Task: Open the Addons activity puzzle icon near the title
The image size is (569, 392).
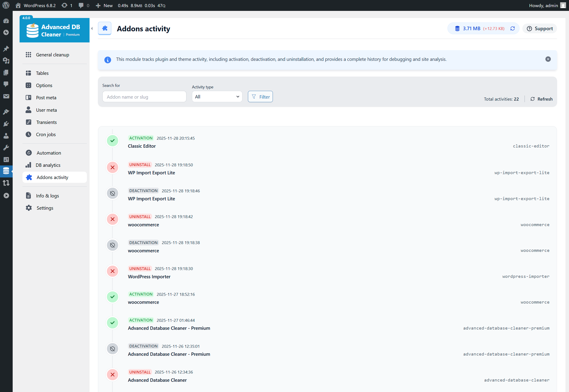Action: pos(105,28)
